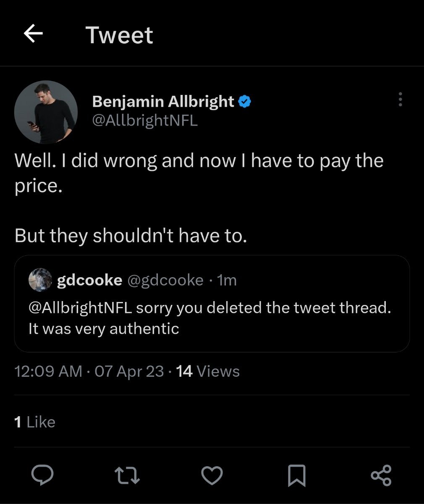Tap the main tweet text
Screen dimensions: 424x504
(199, 173)
